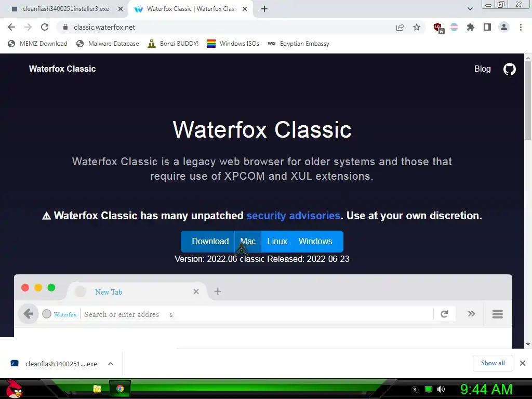Expand the cleanflash download options chevron
This screenshot has width=532, height=399.
click(110, 364)
